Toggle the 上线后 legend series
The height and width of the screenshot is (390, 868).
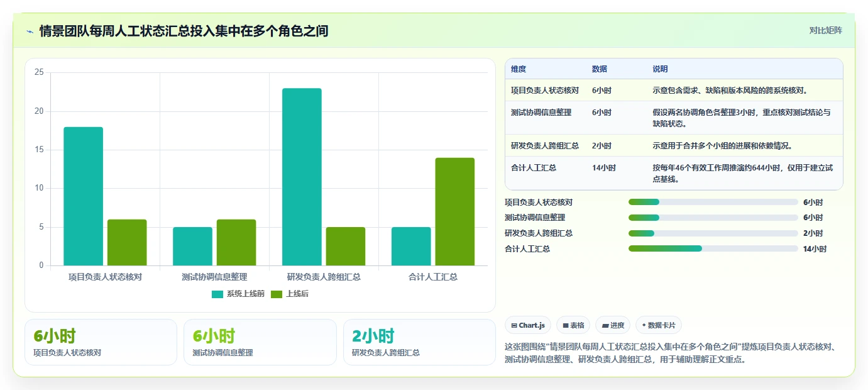290,294
